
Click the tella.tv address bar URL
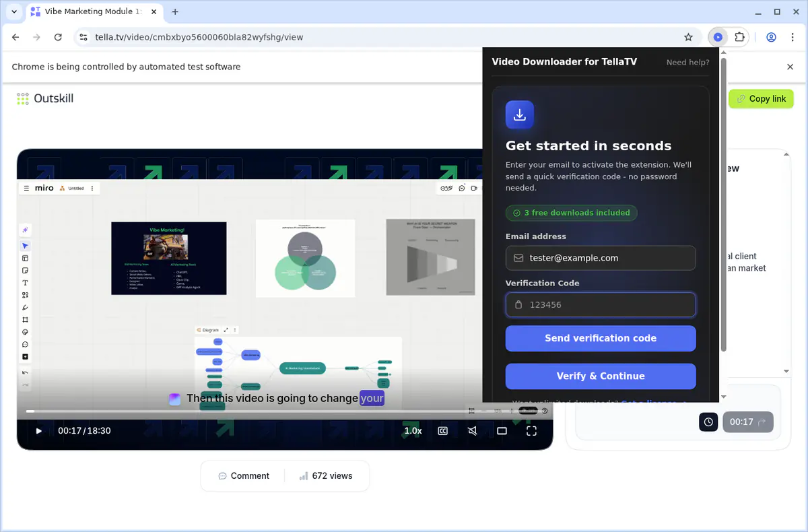tap(199, 37)
